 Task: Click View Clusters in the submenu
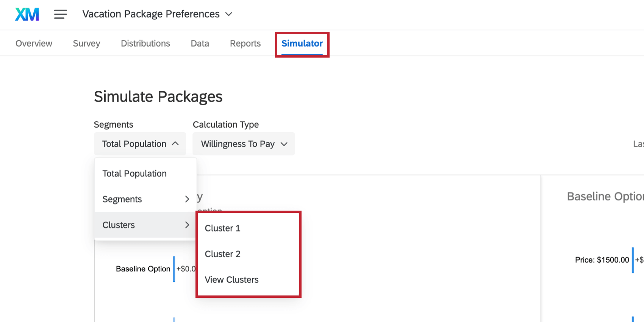pos(231,280)
